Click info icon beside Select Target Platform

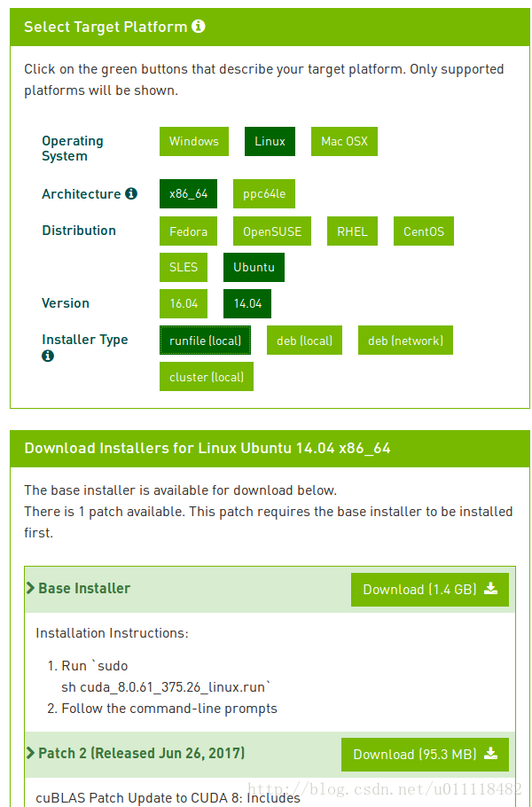[x=198, y=27]
